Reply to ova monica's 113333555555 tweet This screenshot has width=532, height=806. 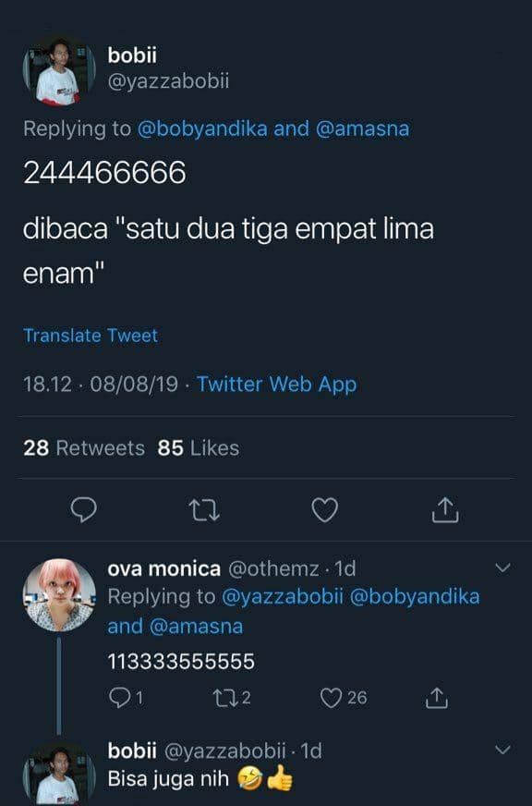click(x=119, y=698)
